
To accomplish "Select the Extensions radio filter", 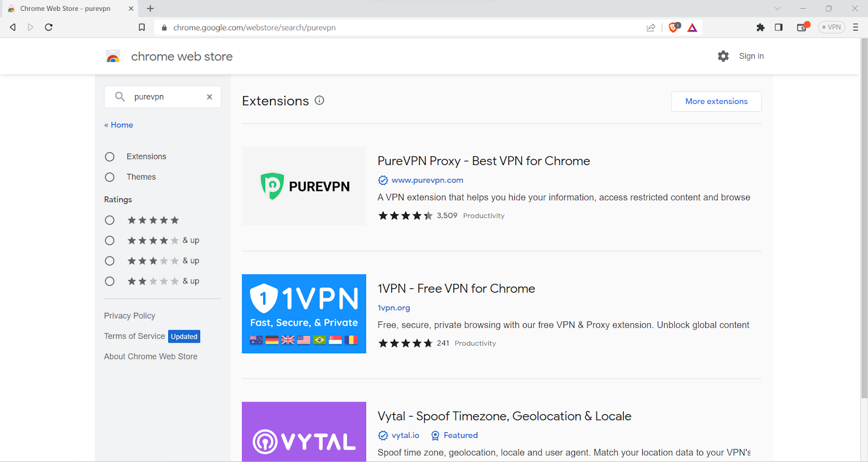I will click(x=110, y=157).
